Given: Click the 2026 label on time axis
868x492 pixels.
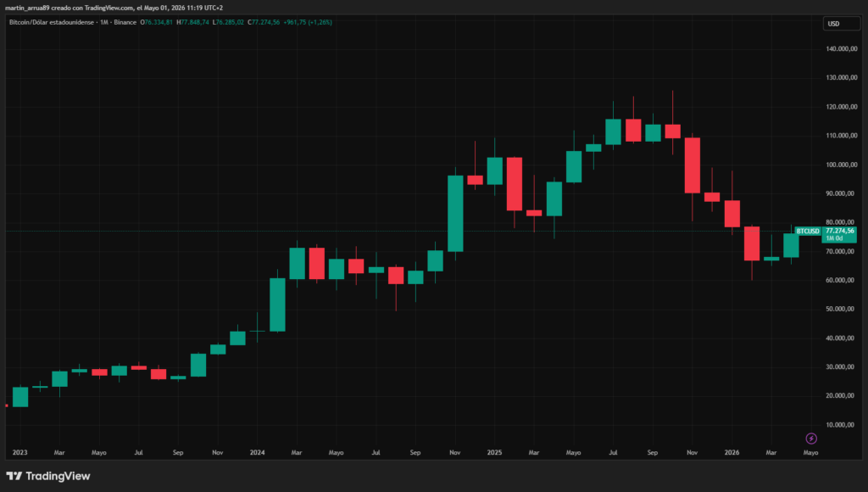Looking at the screenshot, I should click(732, 453).
